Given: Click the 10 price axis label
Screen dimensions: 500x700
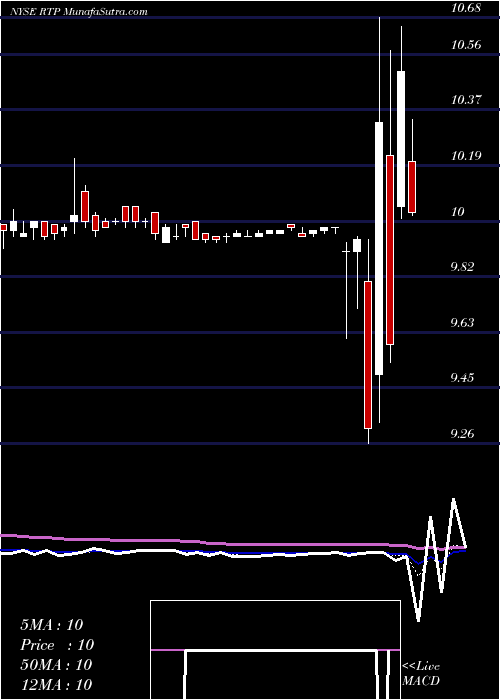Looking at the screenshot, I should pyautogui.click(x=458, y=212).
